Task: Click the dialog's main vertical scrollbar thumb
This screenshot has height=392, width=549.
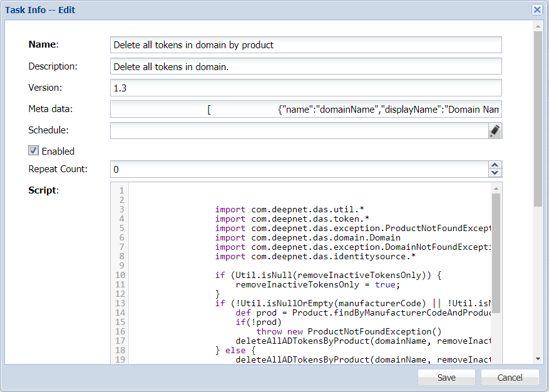Action: click(538, 119)
